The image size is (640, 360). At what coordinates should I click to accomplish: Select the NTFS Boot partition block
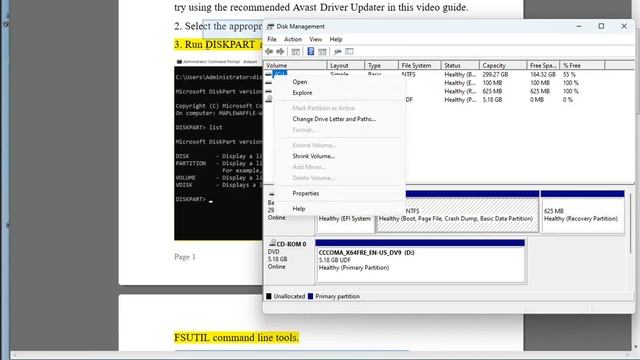pos(457,211)
